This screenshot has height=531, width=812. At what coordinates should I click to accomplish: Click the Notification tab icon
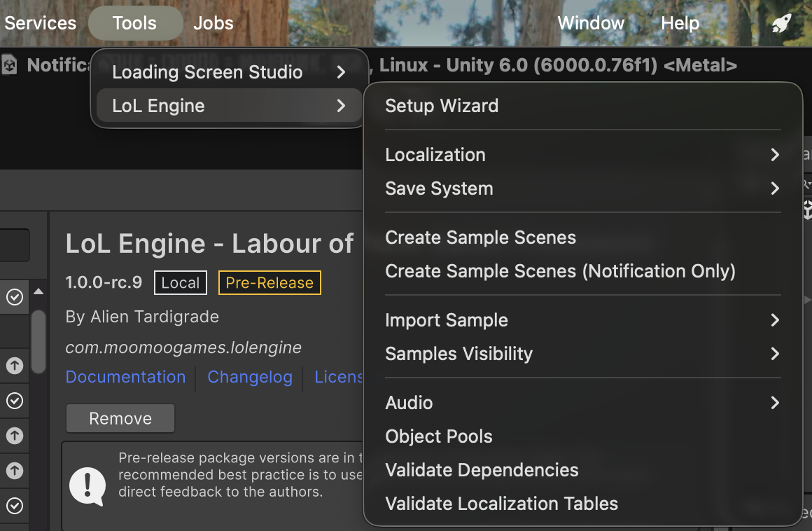[x=10, y=65]
